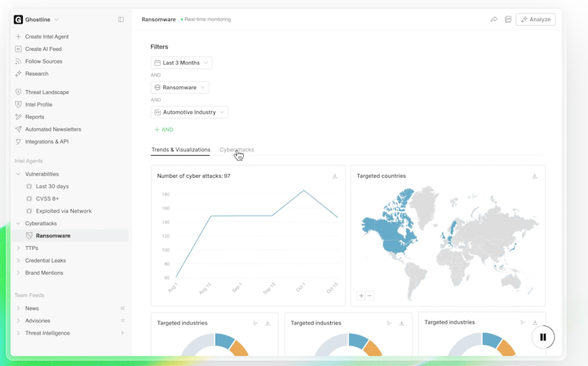Image resolution: width=588 pixels, height=366 pixels.
Task: Open the Ghostline workspace dropdown chevron
Action: pos(56,20)
